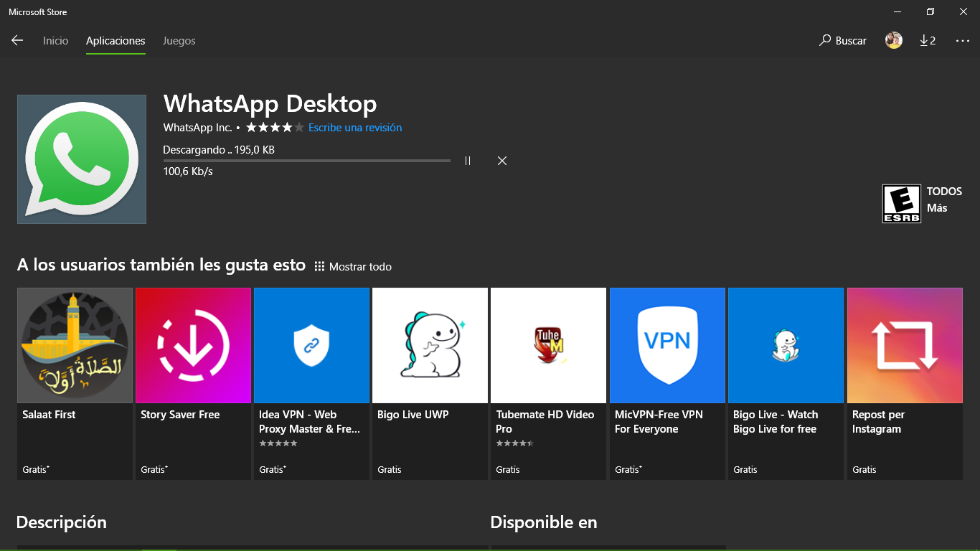Click the Salaat First title text
This screenshot has height=551, width=980.
click(49, 415)
